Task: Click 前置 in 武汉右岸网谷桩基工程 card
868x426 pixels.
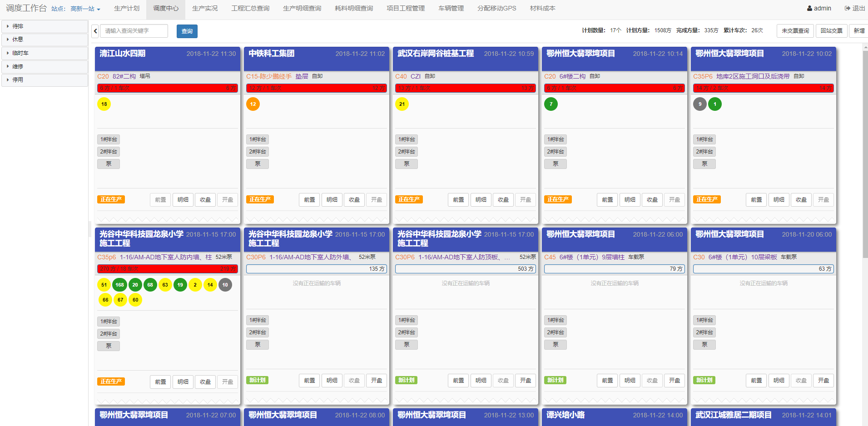Action: click(459, 200)
